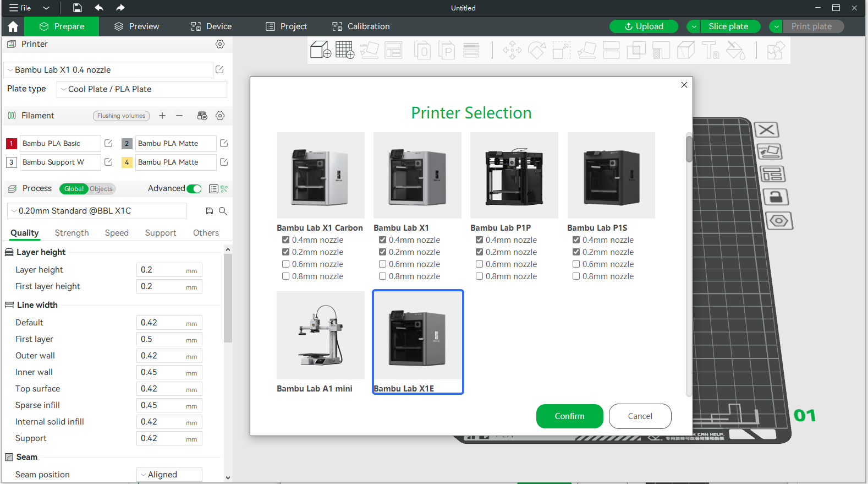868x484 pixels.
Task: Open the Strength settings tab
Action: pos(72,233)
